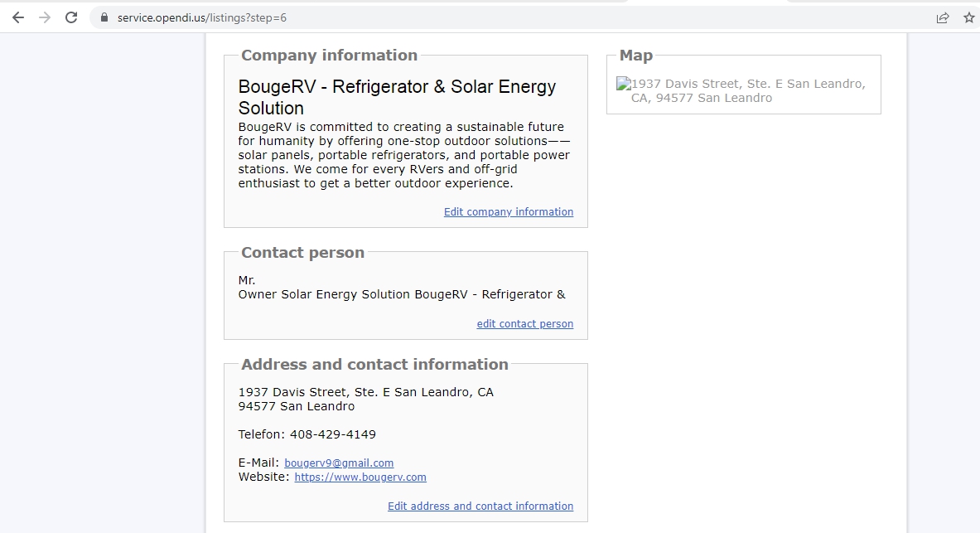This screenshot has height=533, width=980.
Task: Click edit contact person link
Action: 525,324
